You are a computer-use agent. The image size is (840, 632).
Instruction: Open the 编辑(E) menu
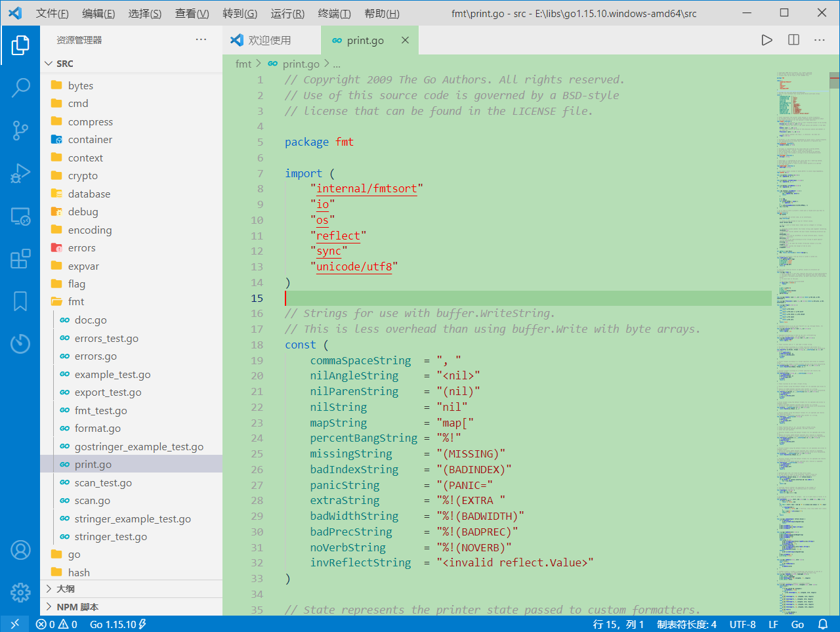98,13
